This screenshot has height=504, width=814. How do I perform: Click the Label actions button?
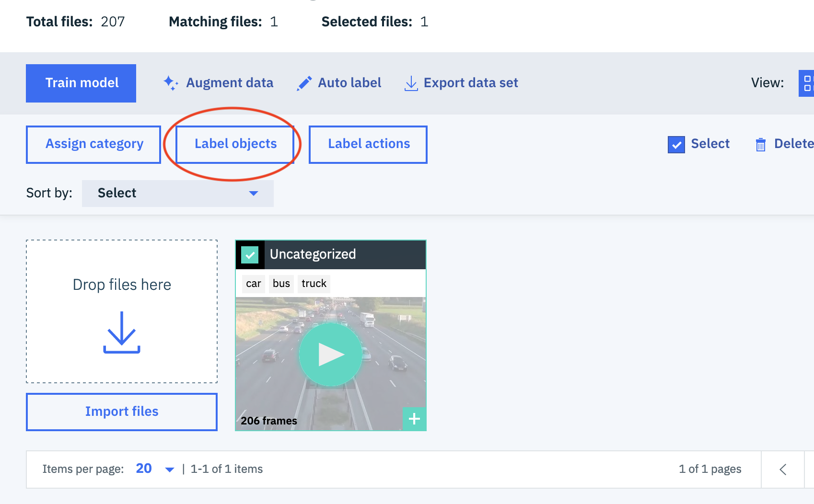coord(368,144)
